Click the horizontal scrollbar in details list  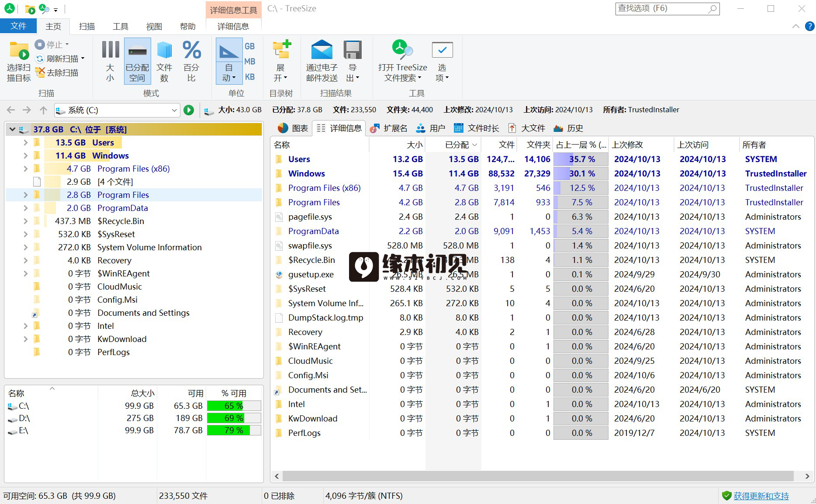click(538, 476)
